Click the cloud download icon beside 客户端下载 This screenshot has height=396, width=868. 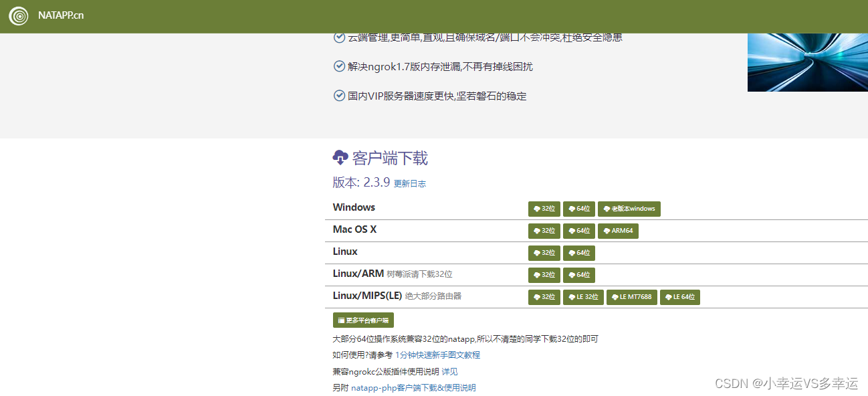point(340,158)
